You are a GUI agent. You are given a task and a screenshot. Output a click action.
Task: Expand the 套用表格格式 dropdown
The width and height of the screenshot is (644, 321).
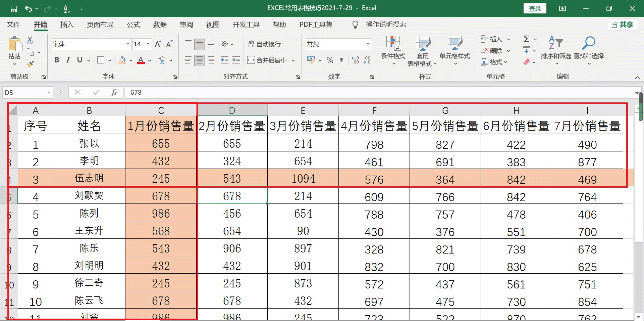(435, 63)
